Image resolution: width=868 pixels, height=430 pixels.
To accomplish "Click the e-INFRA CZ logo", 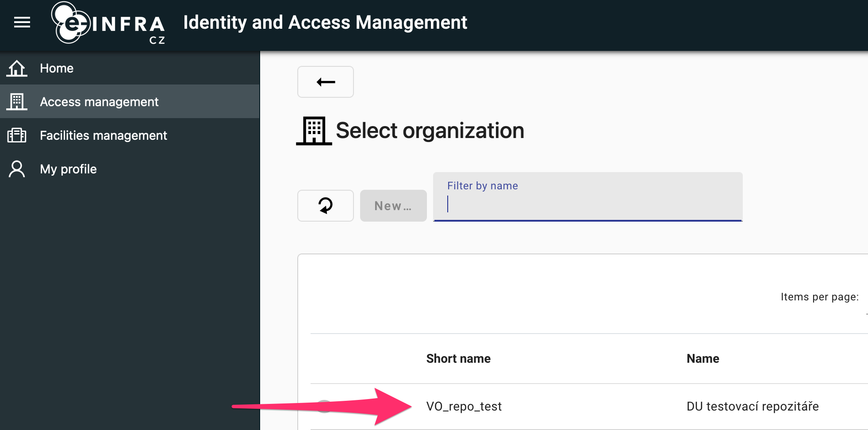I will click(x=108, y=23).
